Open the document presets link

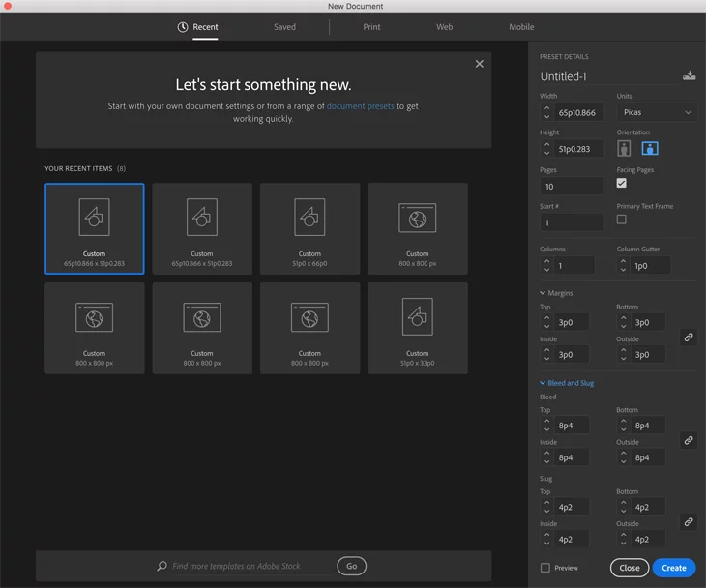[x=360, y=106]
